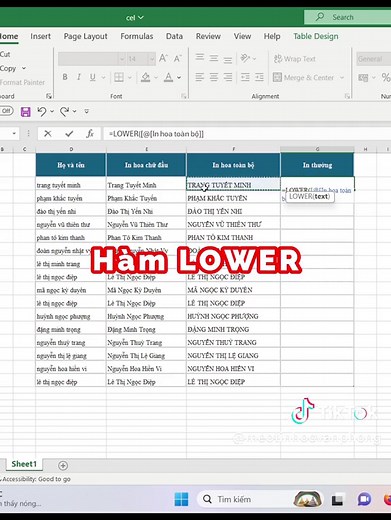Click Merge & Center button

tap(303, 78)
